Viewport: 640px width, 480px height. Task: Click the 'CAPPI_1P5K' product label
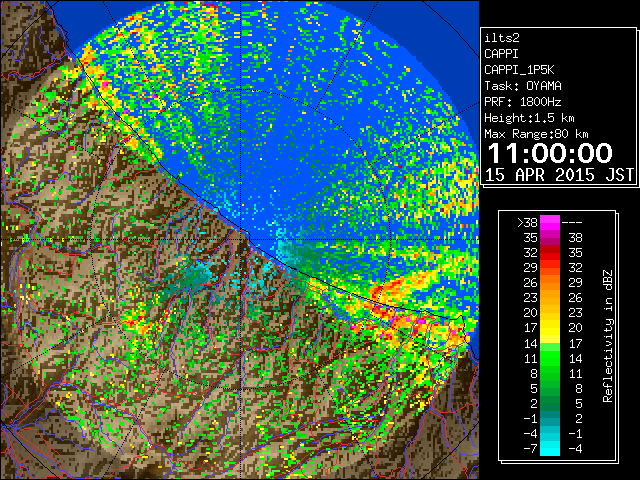click(519, 70)
